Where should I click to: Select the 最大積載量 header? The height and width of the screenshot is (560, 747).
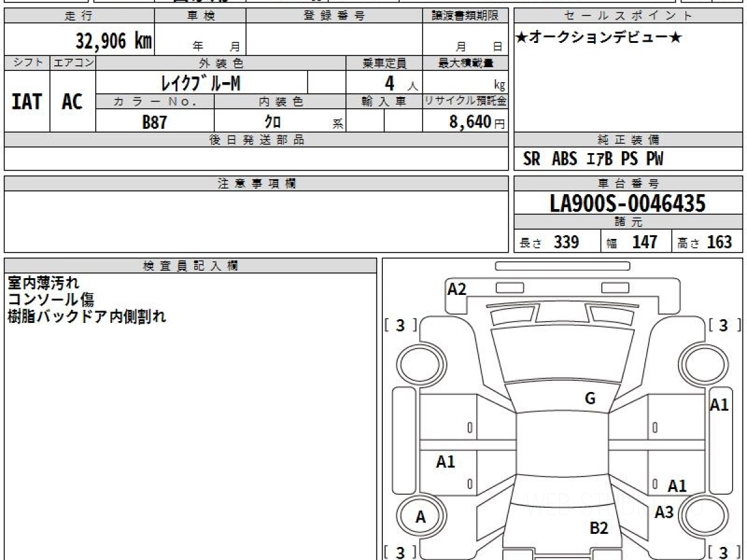pyautogui.click(x=465, y=63)
